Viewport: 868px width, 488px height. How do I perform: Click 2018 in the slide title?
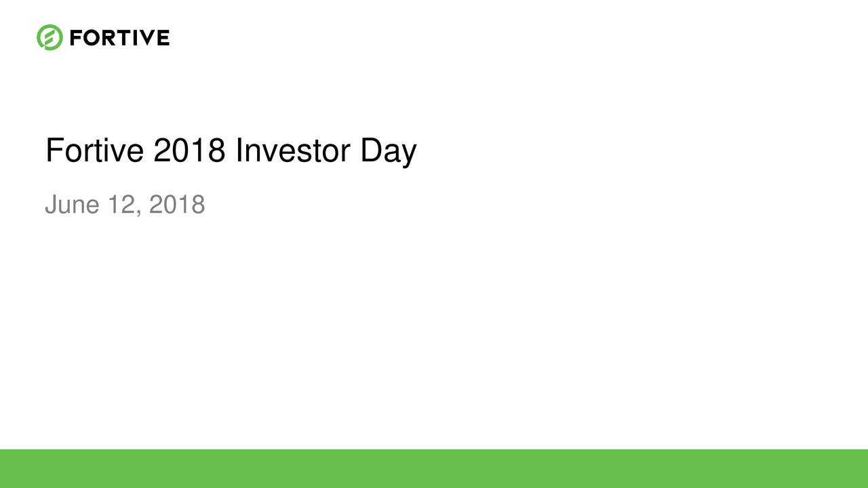[189, 150]
